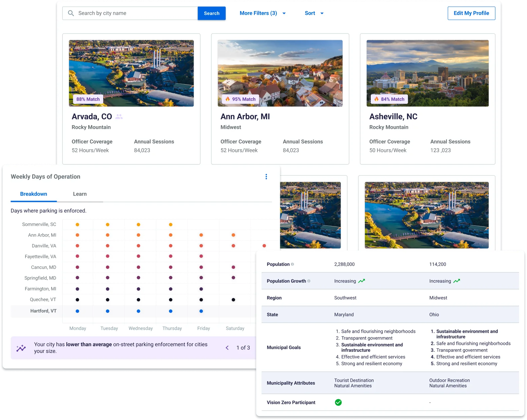Click the green Vision Zero checkmark icon

click(x=338, y=402)
